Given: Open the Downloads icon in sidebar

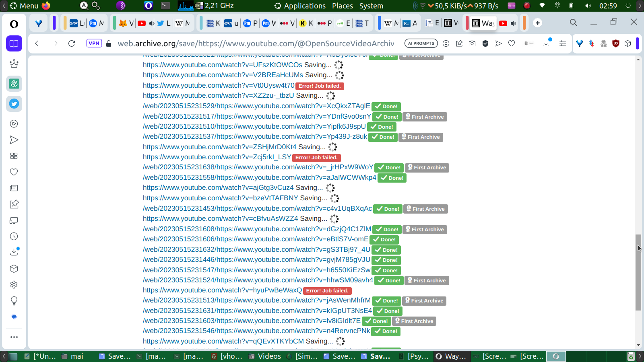Looking at the screenshot, I should [x=14, y=252].
